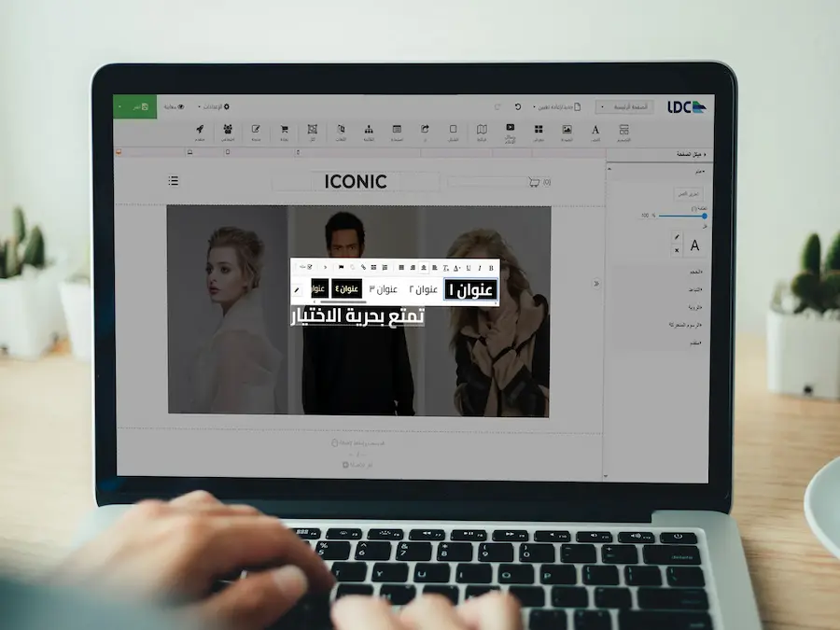Click the opacity 100 value field
The image size is (840, 630).
pos(645,216)
